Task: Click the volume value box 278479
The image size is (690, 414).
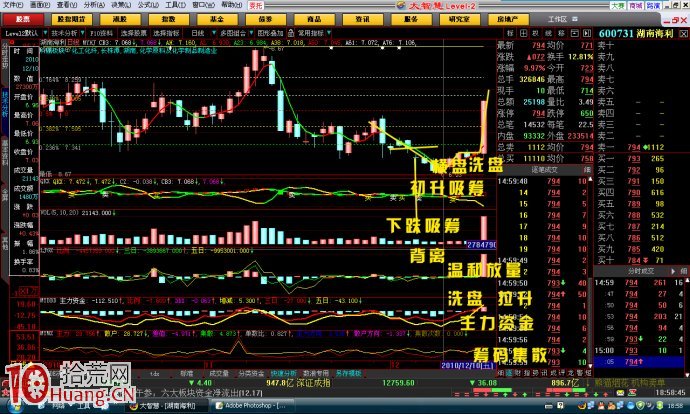Action: coord(481,244)
